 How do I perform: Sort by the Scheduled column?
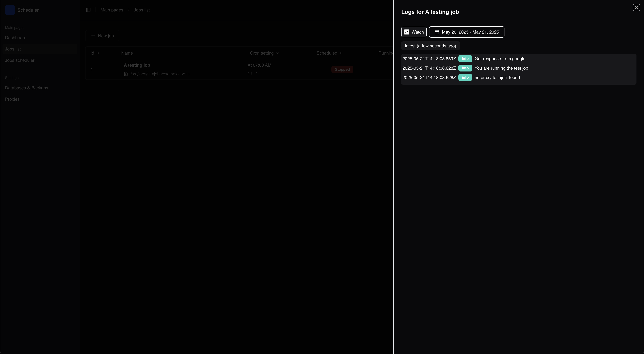pos(329,53)
